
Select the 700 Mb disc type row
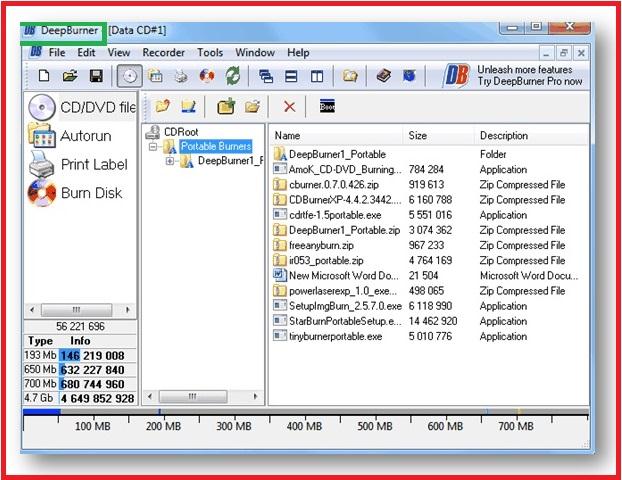[x=80, y=383]
